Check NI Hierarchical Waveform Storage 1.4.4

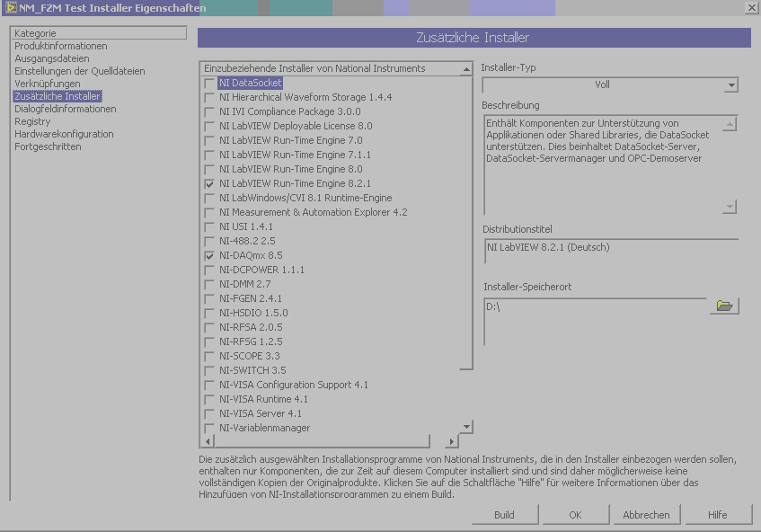point(209,98)
